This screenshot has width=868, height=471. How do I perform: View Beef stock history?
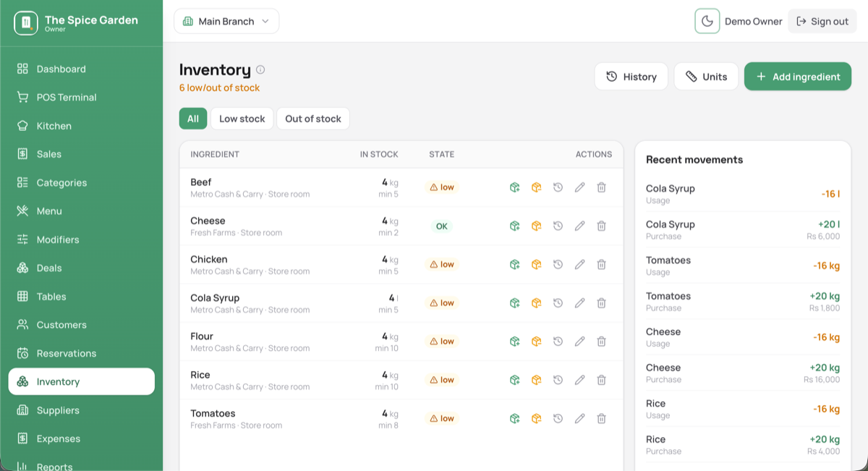(x=558, y=187)
